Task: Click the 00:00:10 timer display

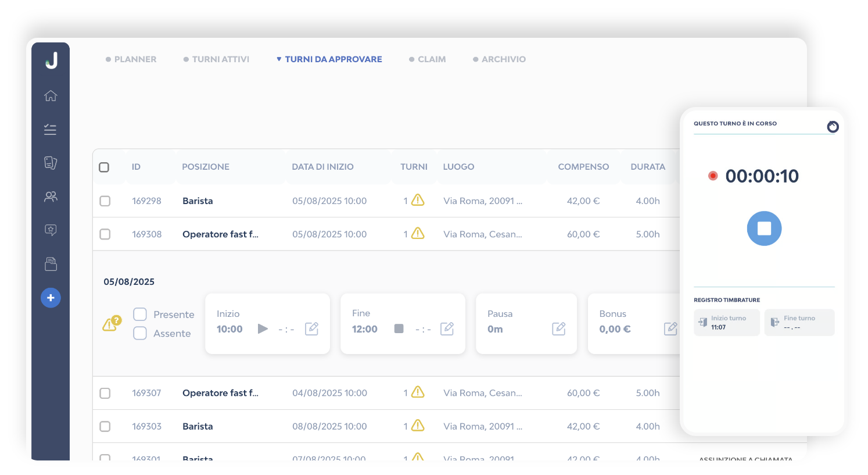Action: [762, 176]
